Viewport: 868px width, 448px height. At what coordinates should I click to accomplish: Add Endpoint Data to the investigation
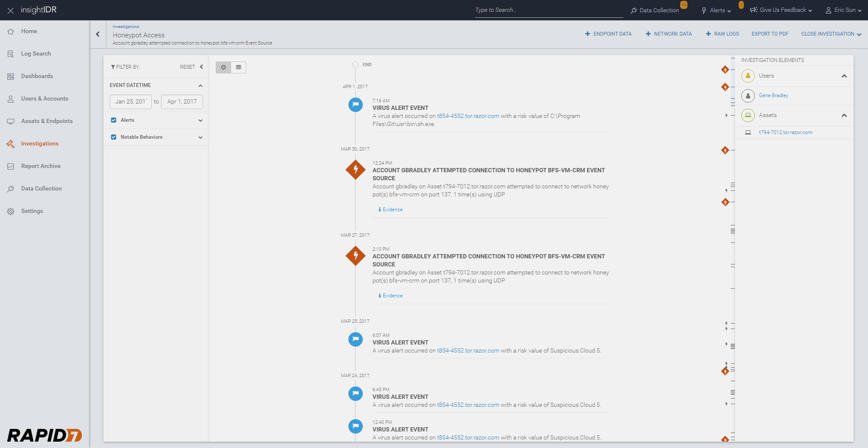point(608,34)
